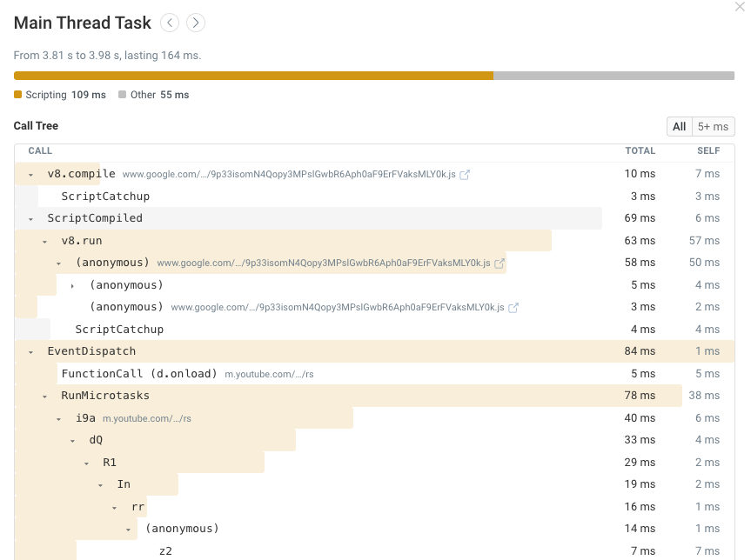751x560 pixels.
Task: Collapse the EventDispatch row
Action: tap(30, 352)
